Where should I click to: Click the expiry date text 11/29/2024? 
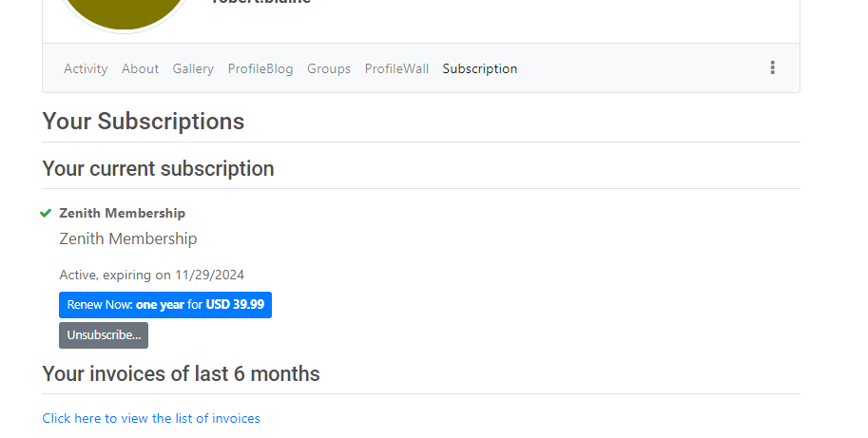point(210,275)
